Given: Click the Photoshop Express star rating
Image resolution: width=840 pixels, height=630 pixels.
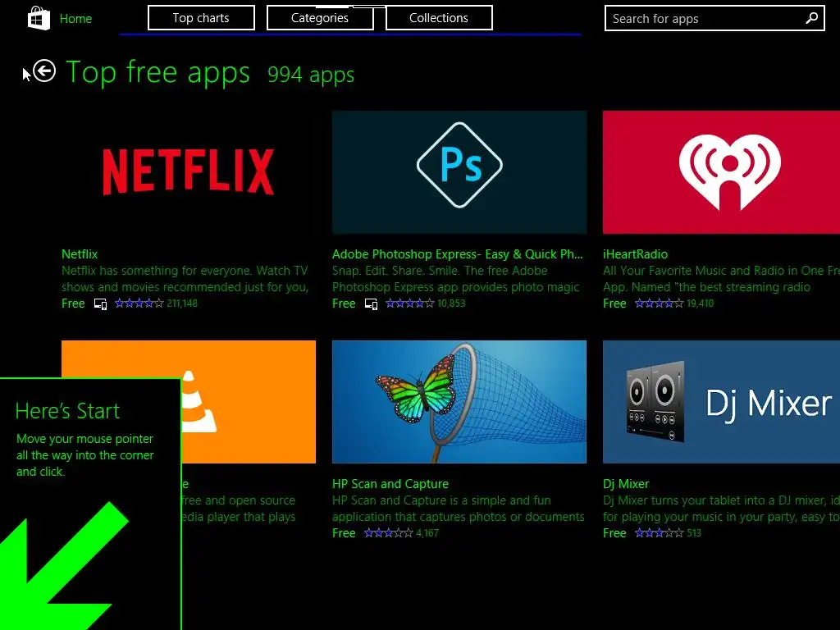Looking at the screenshot, I should (x=410, y=304).
